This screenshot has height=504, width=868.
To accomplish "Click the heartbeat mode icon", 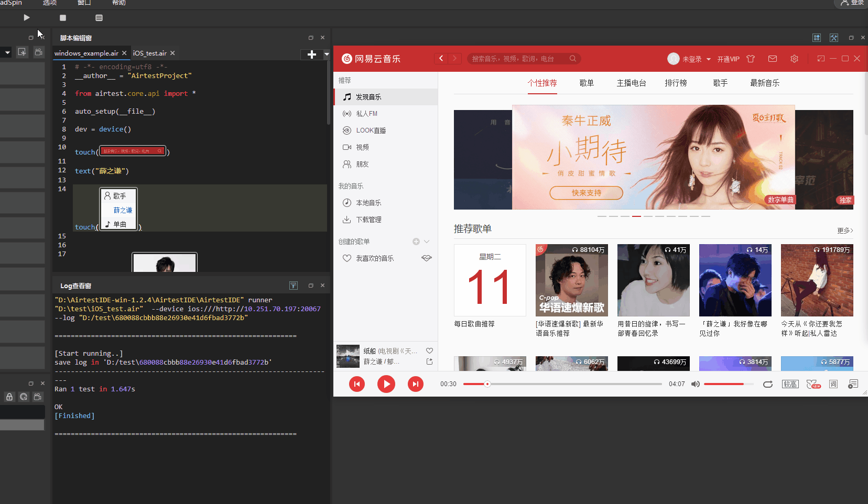I will [427, 258].
